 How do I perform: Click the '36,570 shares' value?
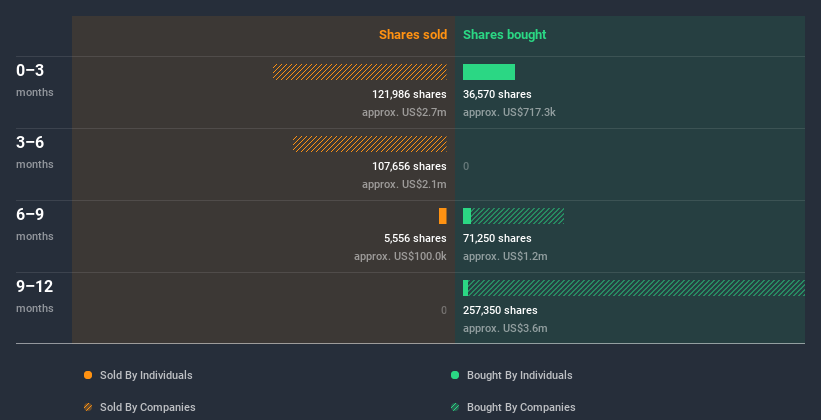[497, 94]
